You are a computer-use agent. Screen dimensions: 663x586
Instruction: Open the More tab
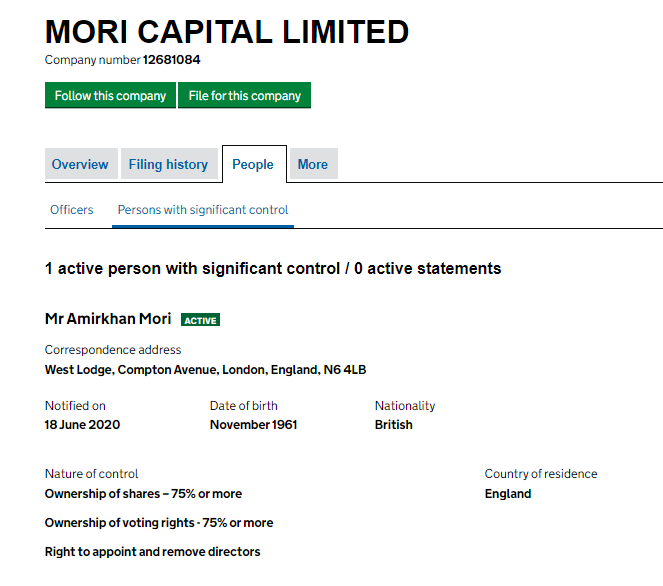(x=313, y=164)
